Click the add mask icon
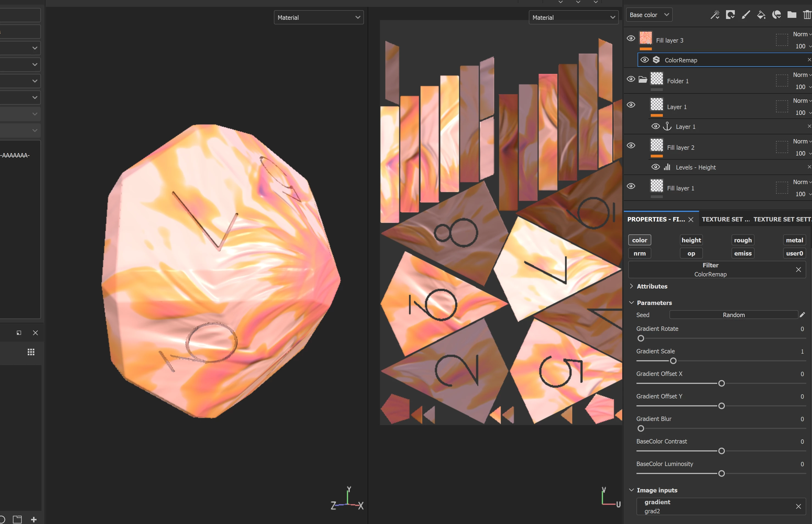 (x=730, y=15)
